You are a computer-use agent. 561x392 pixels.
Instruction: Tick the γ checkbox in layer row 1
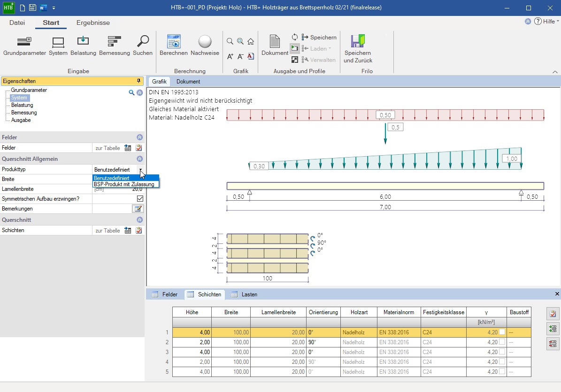coord(502,332)
